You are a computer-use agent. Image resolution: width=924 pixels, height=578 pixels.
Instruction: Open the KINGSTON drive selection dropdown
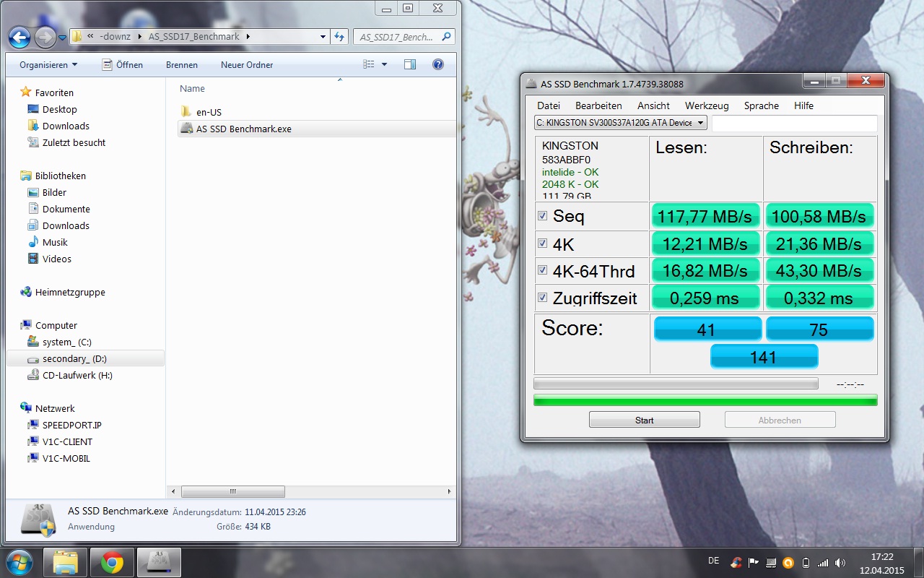click(620, 123)
